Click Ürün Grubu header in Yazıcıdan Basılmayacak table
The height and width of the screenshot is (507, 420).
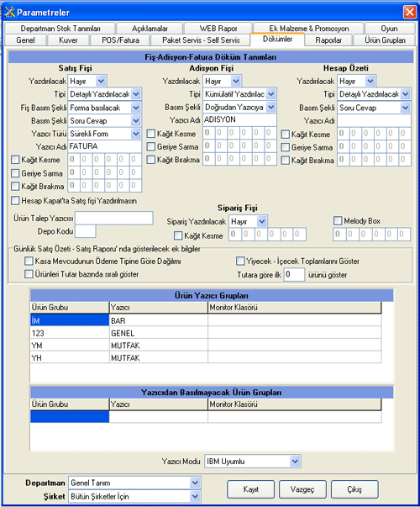70,404
